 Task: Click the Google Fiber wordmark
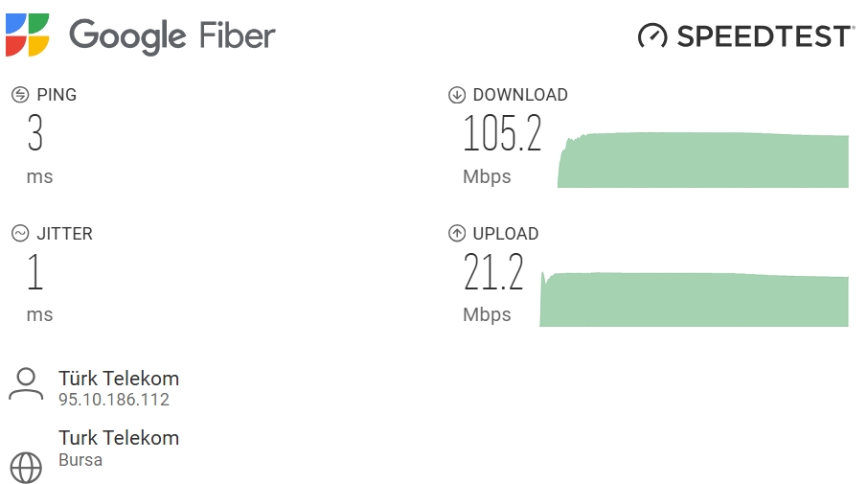click(x=172, y=36)
